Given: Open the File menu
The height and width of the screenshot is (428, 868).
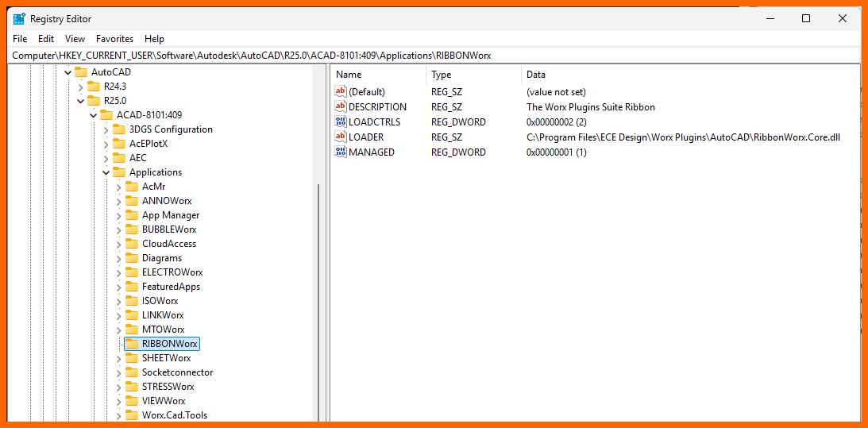Looking at the screenshot, I should (19, 39).
